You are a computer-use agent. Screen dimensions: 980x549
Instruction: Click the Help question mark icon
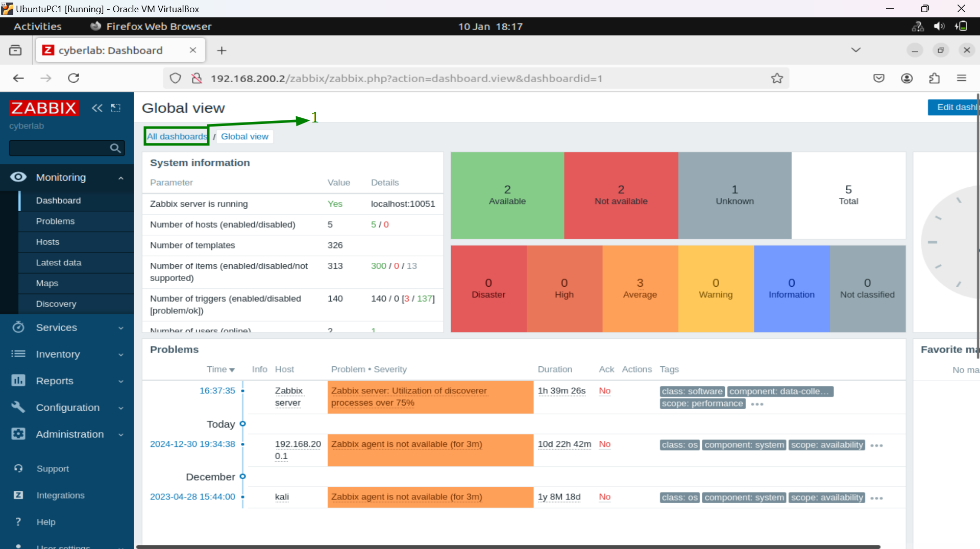pyautogui.click(x=18, y=521)
